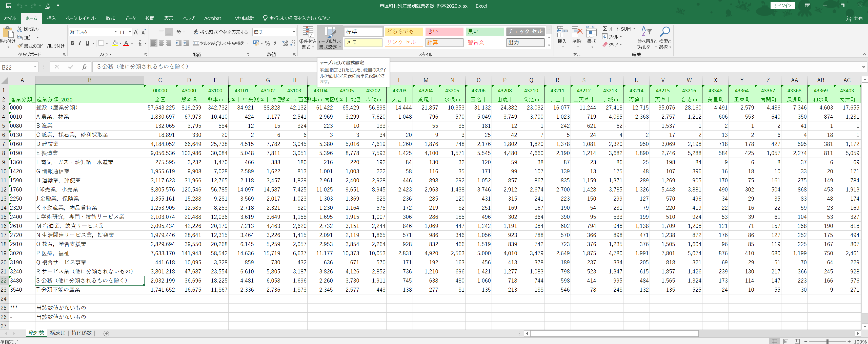The width and height of the screenshot is (868, 344).
Task: Switch to the Insert (挿入) ribbon tab
Action: [x=51, y=18]
